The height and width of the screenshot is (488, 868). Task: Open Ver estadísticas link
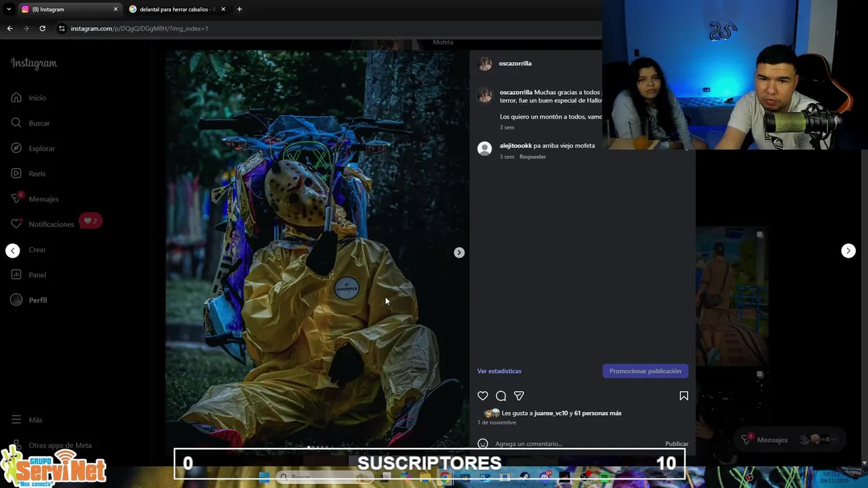click(x=499, y=371)
